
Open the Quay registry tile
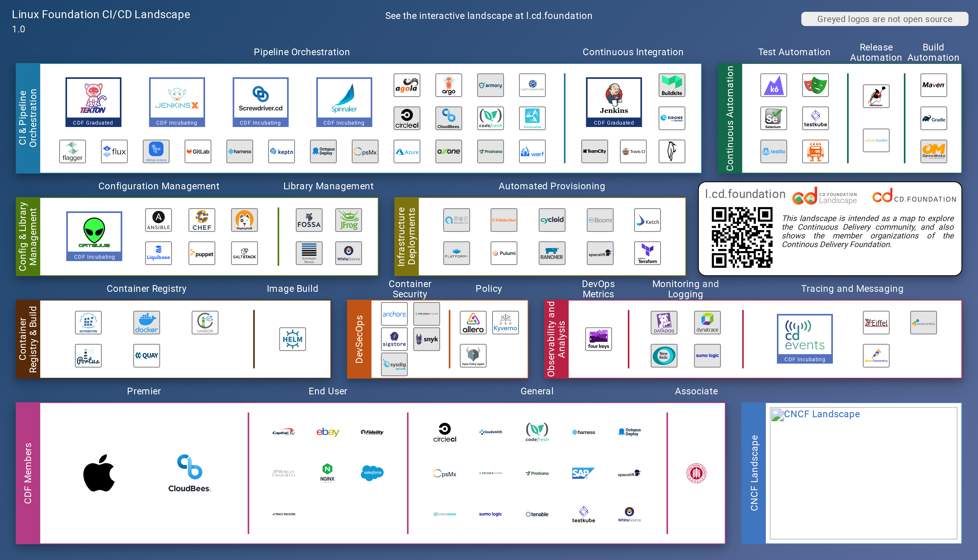point(147,355)
